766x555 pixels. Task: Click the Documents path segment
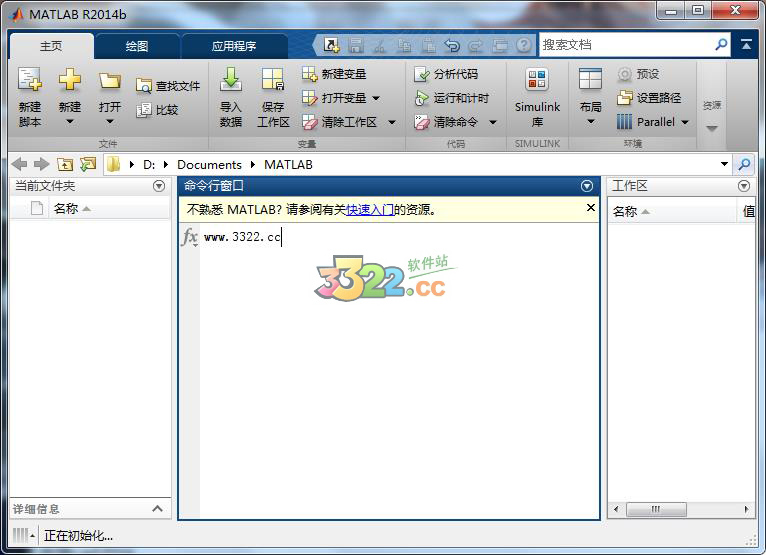click(210, 165)
